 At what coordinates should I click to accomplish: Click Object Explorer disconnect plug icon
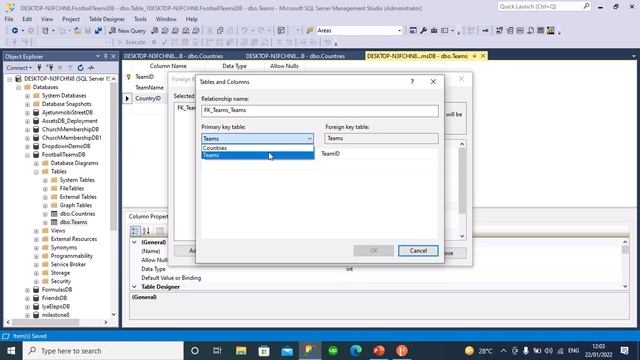tap(50, 68)
